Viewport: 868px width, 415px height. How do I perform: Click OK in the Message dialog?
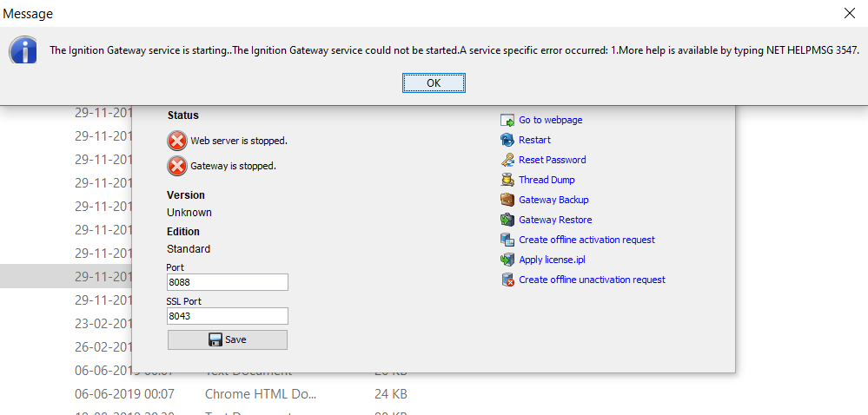(434, 83)
